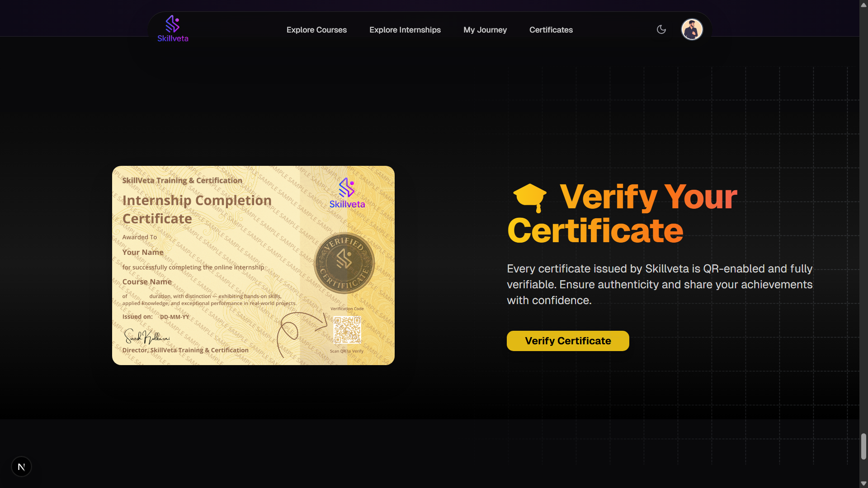
Task: Click the Verified Certificate gold seal
Action: click(344, 263)
